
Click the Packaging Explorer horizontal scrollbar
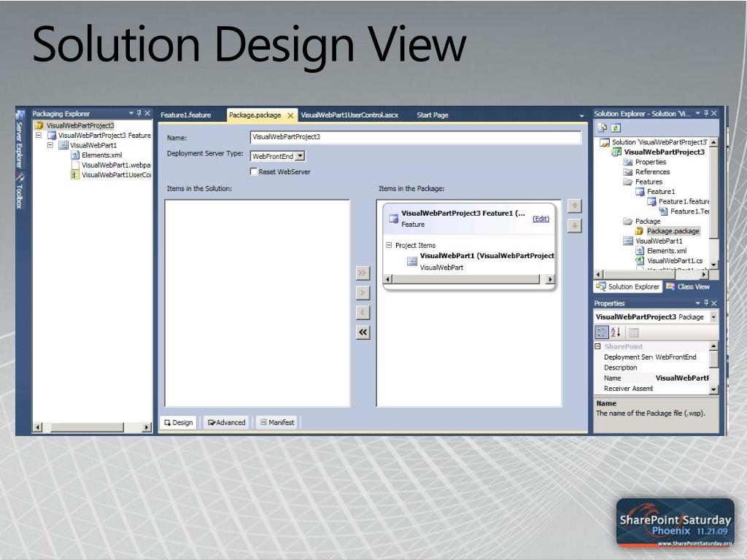(92, 427)
